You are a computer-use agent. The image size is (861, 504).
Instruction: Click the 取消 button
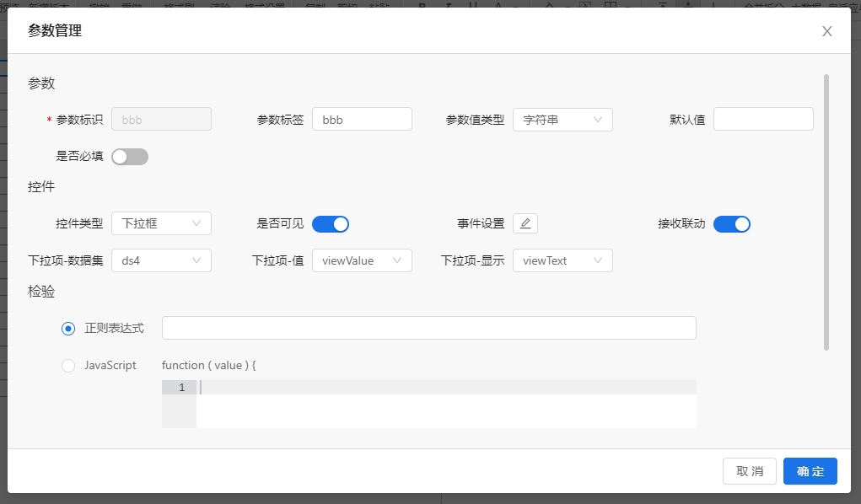point(750,471)
